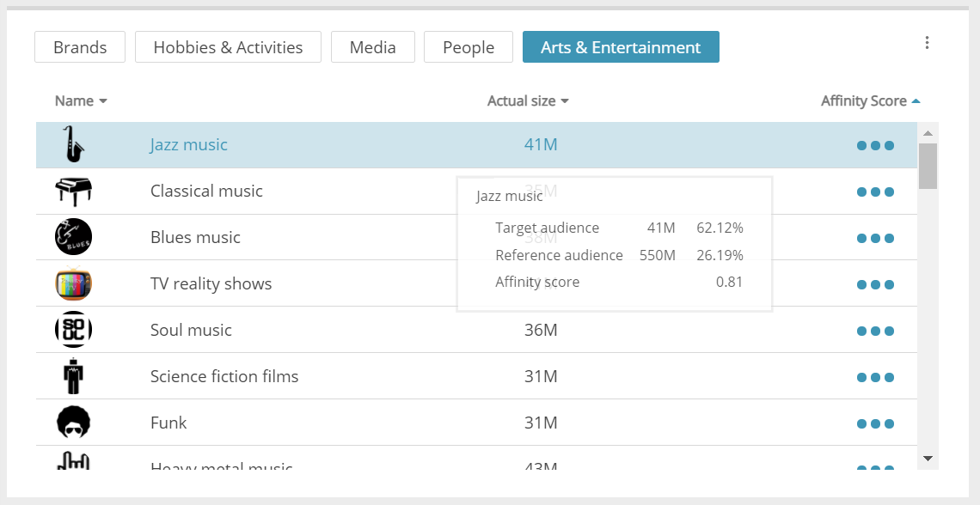Sort by the Affinity Score column
The image size is (980, 505).
coord(871,100)
